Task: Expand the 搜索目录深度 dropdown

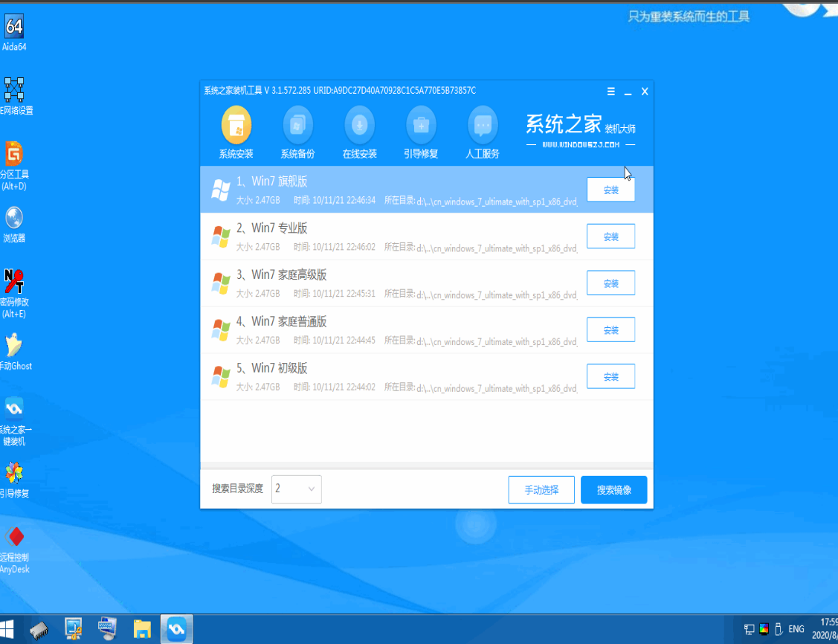Action: pos(296,489)
